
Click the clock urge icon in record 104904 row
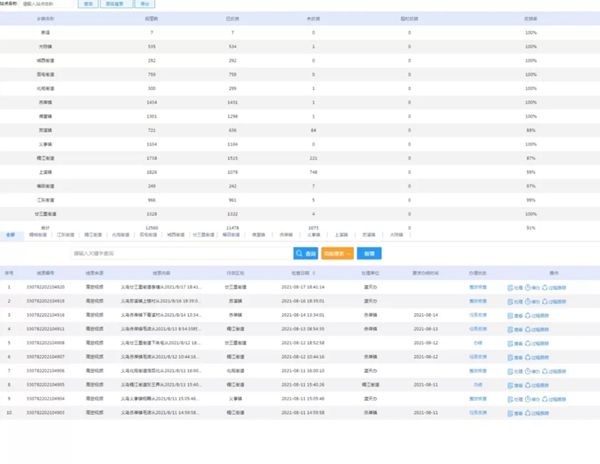pos(528,399)
